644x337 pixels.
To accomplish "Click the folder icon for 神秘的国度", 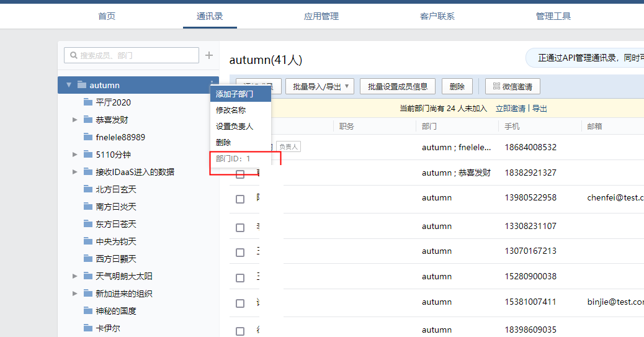I will point(87,311).
